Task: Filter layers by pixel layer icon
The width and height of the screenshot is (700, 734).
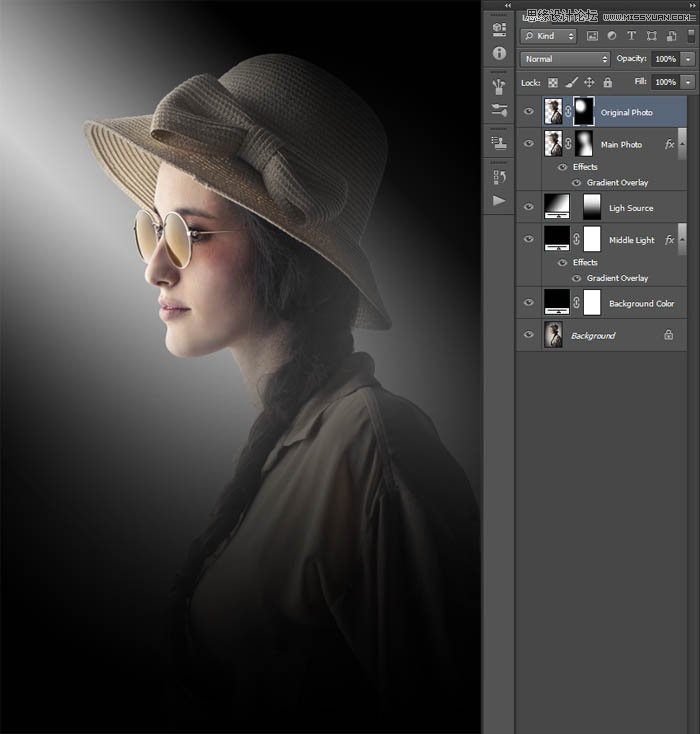Action: [592, 36]
